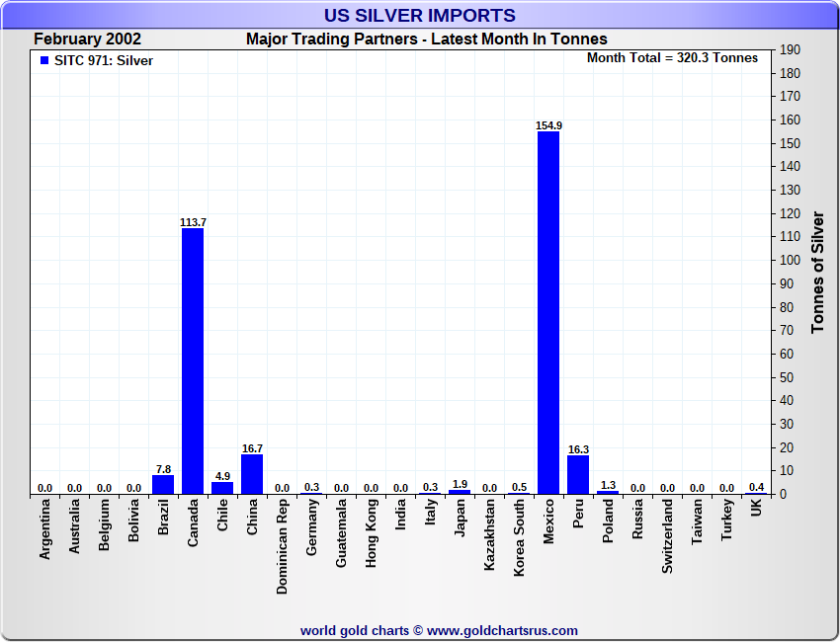Click the Canada bar in the chart
This screenshot has height=642, width=840.
pos(193,361)
